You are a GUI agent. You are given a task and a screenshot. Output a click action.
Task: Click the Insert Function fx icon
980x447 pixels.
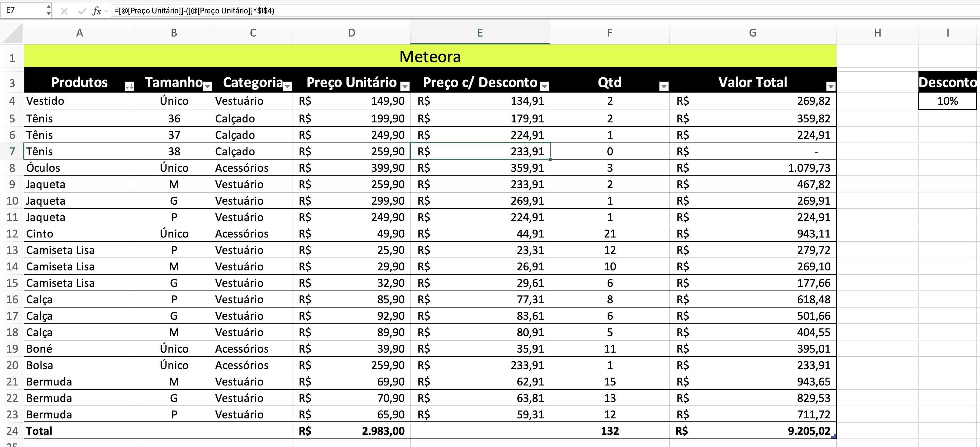(x=96, y=11)
